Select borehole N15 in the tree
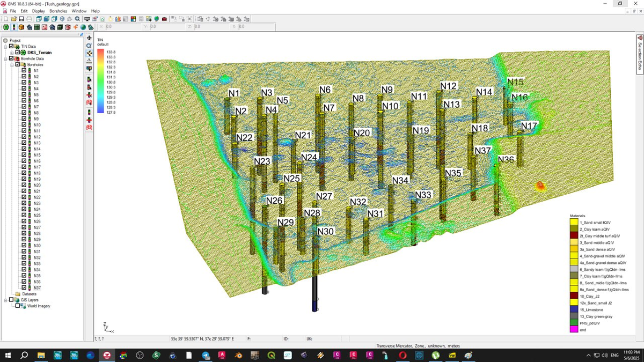Viewport: 644px width, 362px height. pos(37,155)
